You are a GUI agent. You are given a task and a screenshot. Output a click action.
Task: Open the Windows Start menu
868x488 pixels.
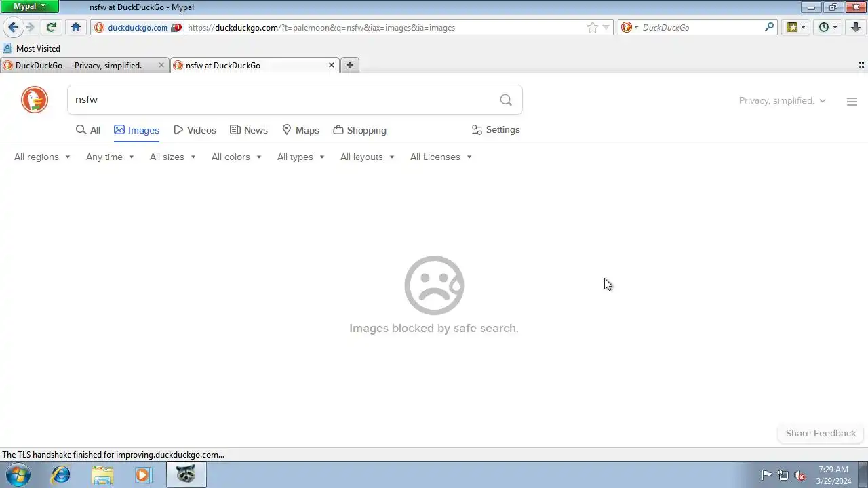click(x=18, y=475)
